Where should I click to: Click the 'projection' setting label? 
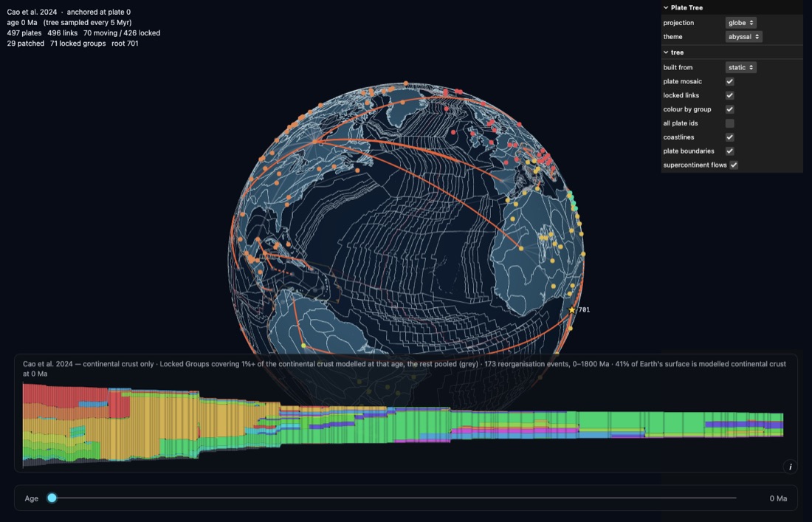tap(678, 23)
